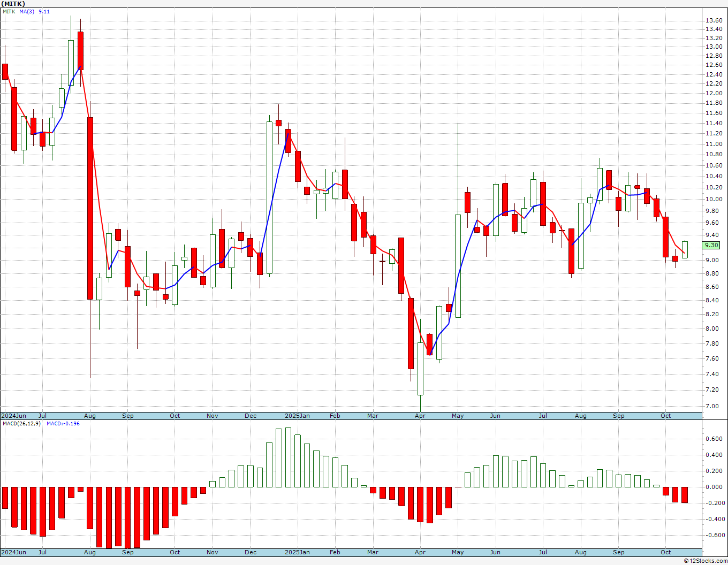Click the MACD:-0.196 value readout
Image resolution: width=728 pixels, height=565 pixels.
[63, 424]
